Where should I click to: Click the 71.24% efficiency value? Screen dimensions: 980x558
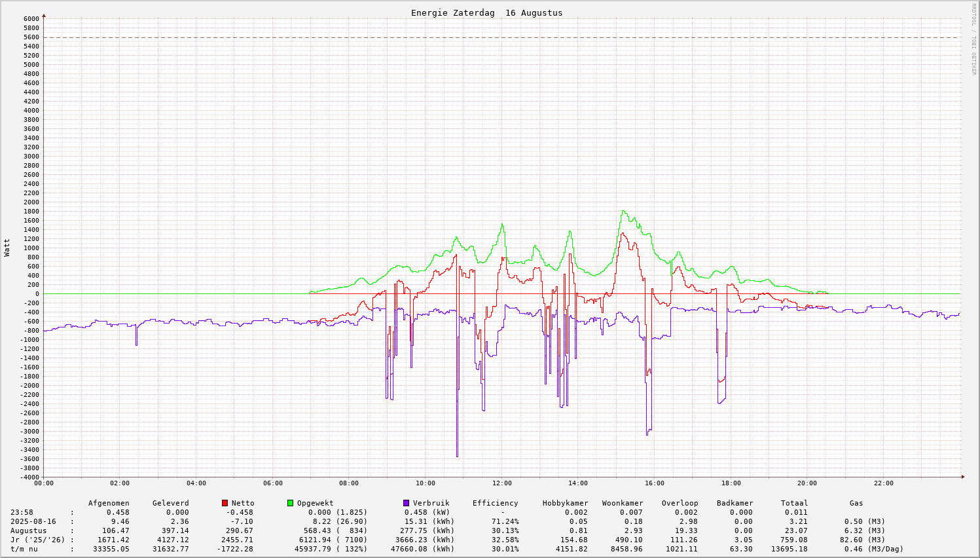coord(505,521)
